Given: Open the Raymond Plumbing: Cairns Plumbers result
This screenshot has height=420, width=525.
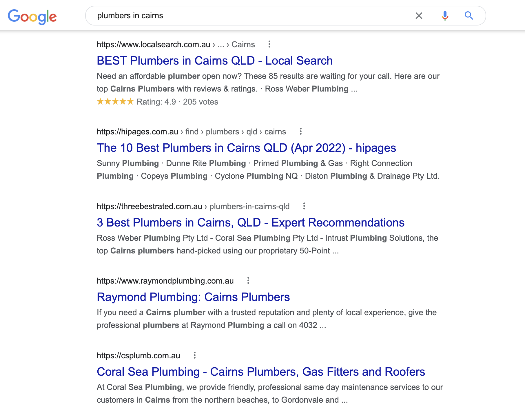Looking at the screenshot, I should (193, 297).
